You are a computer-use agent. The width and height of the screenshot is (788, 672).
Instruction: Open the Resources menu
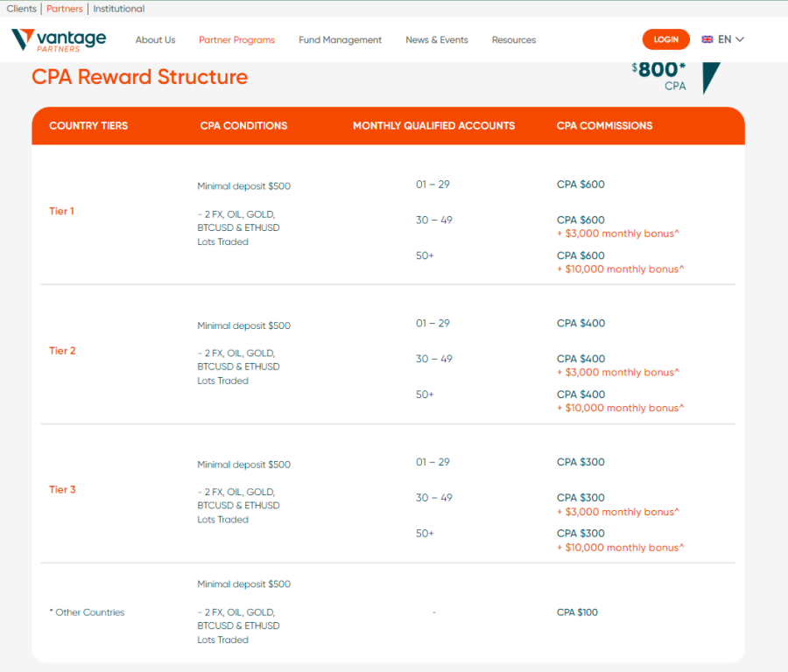click(x=514, y=39)
